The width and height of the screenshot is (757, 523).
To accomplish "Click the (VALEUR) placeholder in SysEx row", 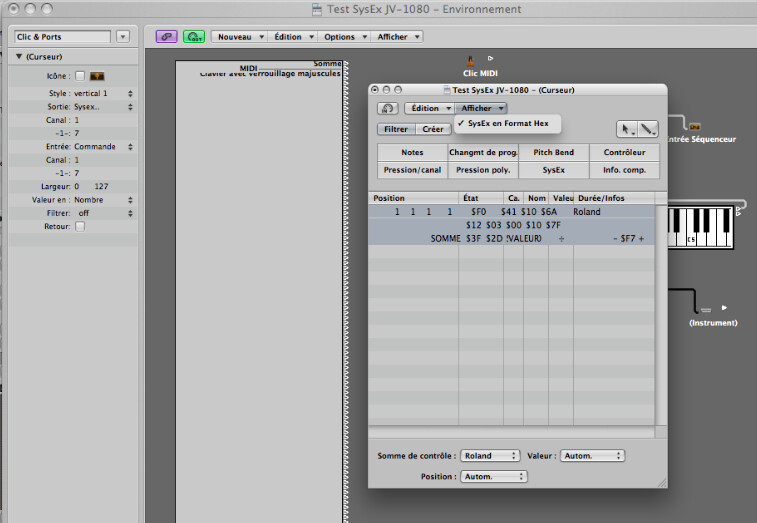I will [x=524, y=239].
